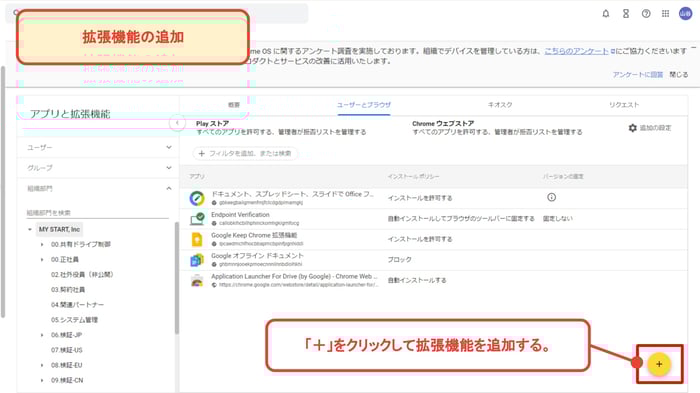
Task: Collapse the 組織部門 section
Action: click(x=169, y=188)
